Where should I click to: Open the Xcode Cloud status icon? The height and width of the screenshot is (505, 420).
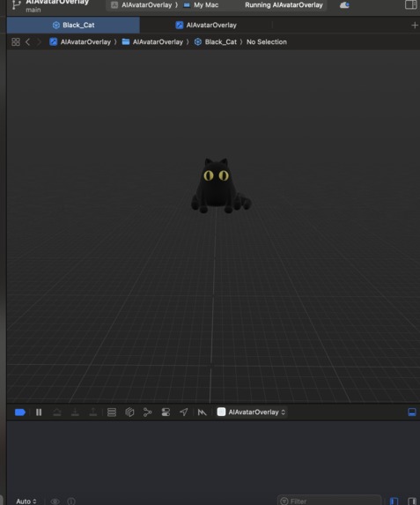(x=344, y=5)
